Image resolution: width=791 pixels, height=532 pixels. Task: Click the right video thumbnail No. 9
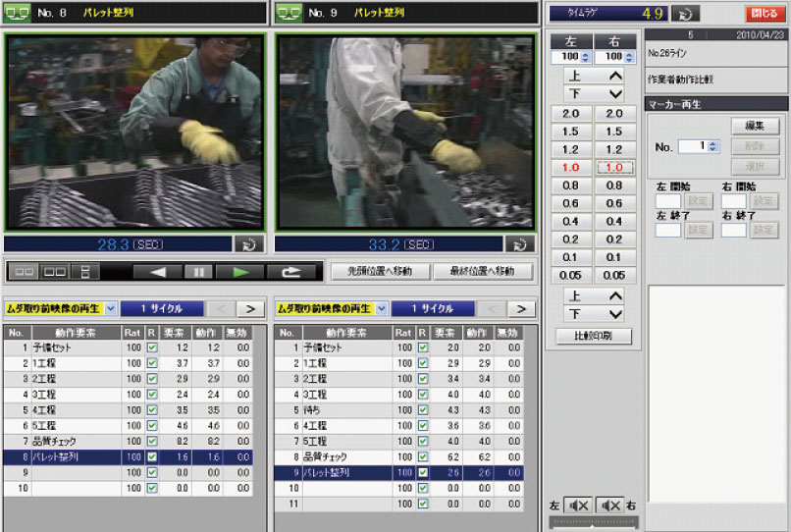[x=405, y=133]
